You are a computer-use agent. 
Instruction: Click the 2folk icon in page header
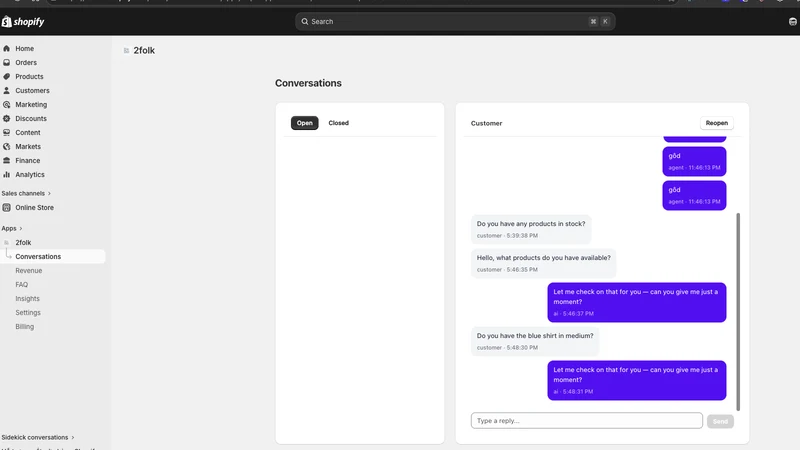[x=126, y=51]
